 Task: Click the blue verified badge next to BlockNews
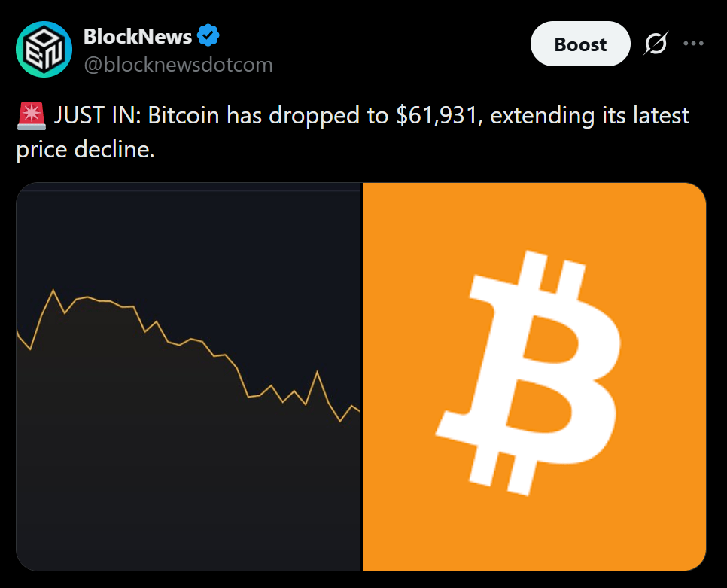[x=208, y=35]
